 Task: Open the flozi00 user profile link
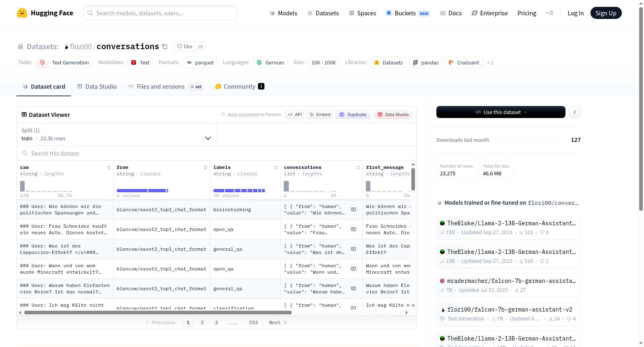tap(81, 46)
